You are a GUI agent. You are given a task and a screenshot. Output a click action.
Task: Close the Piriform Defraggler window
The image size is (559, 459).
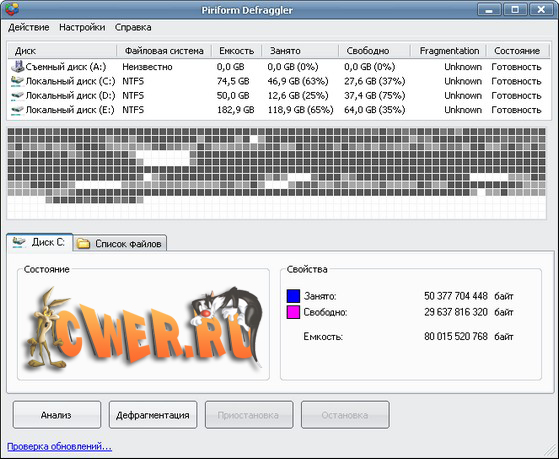(541, 10)
